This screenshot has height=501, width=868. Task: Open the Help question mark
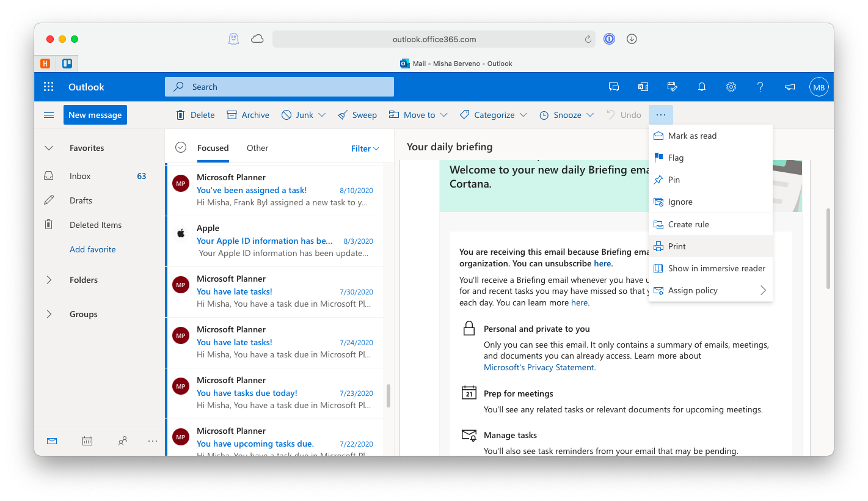[x=760, y=87]
